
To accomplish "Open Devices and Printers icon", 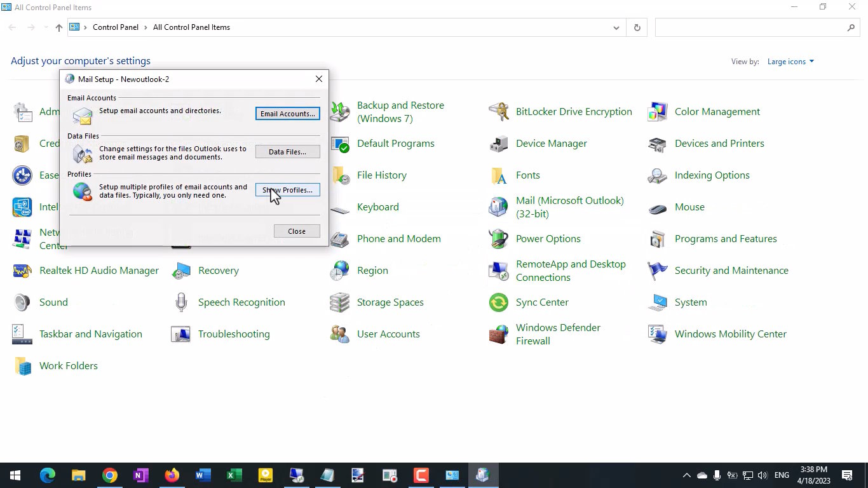I will pyautogui.click(x=658, y=144).
